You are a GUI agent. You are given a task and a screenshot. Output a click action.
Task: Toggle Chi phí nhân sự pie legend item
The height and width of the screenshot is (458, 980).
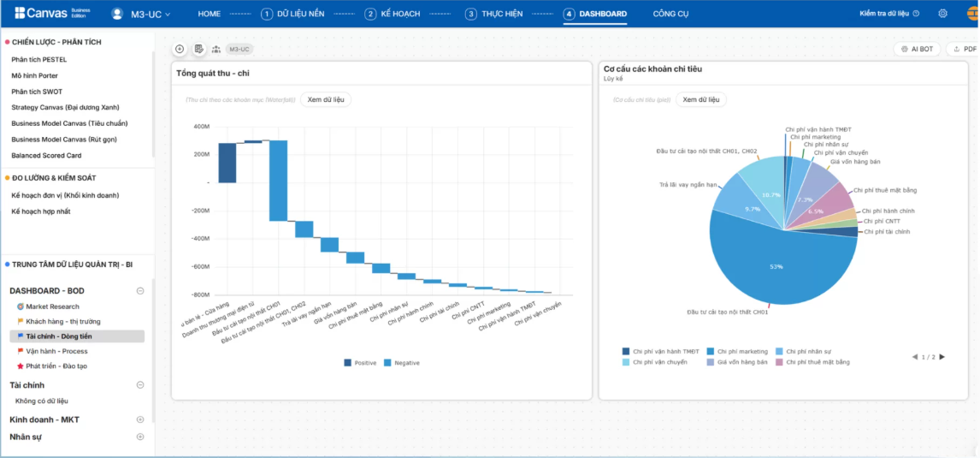802,352
